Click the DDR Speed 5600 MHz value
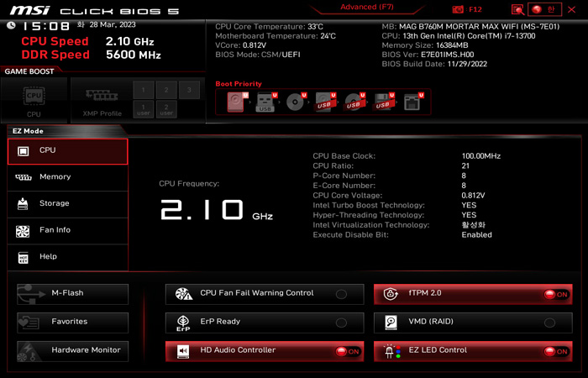 click(133, 55)
